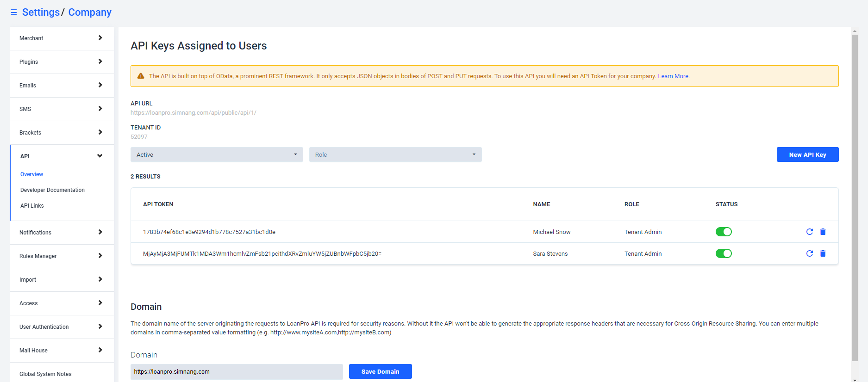Go to Settings breadcrumb

point(41,12)
